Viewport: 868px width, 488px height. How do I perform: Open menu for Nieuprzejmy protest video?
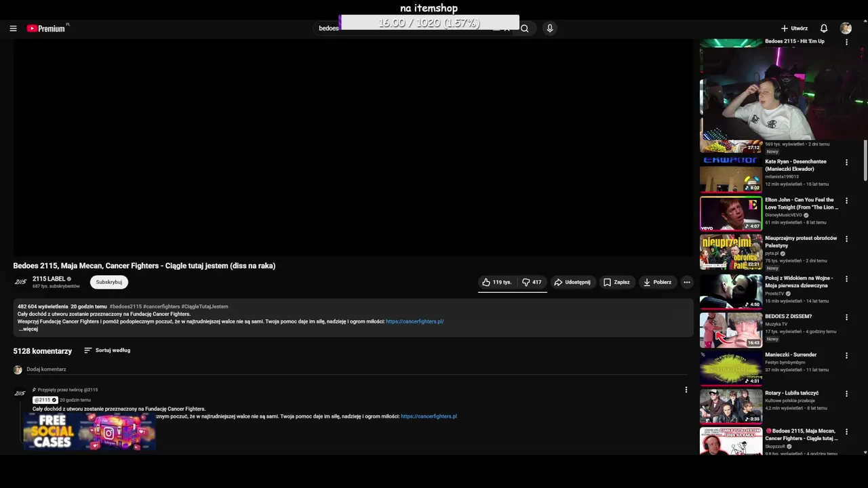846,239
